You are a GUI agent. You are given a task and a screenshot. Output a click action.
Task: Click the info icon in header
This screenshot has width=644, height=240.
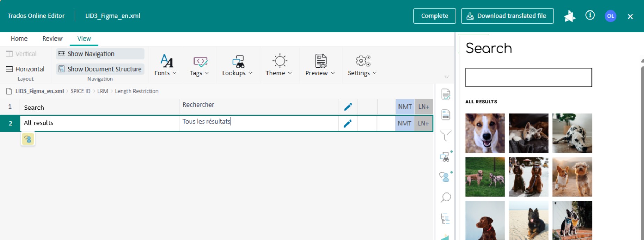[590, 15]
